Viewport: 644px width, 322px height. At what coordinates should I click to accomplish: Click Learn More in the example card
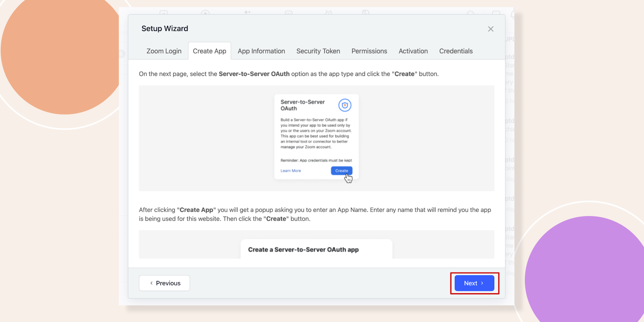(x=291, y=171)
